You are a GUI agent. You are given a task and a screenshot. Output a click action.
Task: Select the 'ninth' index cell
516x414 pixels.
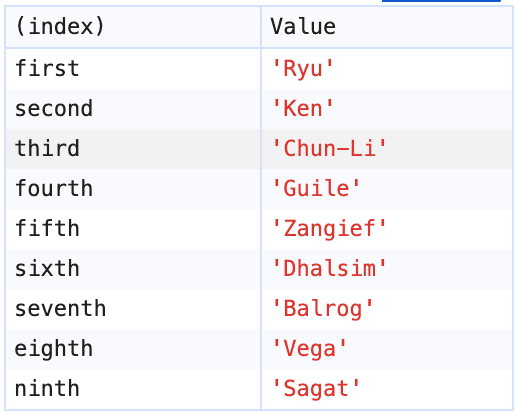click(x=133, y=389)
